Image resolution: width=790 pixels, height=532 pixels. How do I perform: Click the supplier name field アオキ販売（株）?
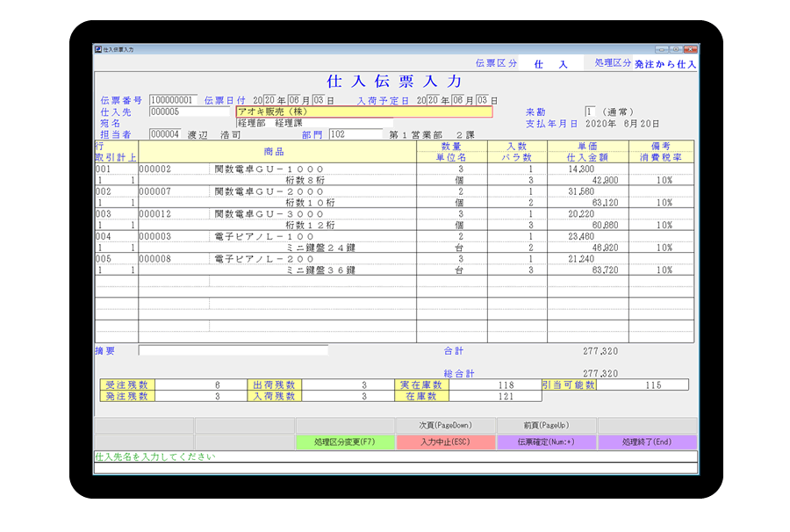point(363,112)
